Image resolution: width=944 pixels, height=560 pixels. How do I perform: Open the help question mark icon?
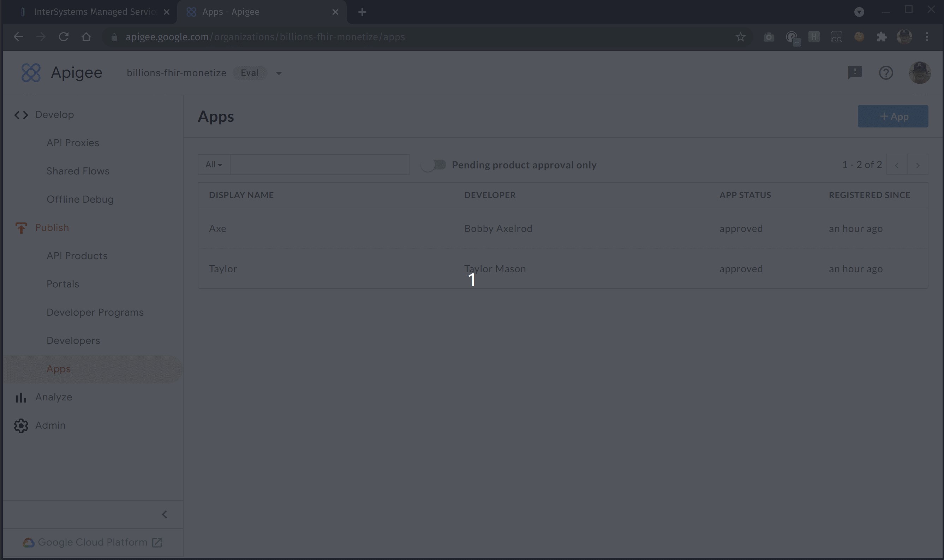pos(885,73)
